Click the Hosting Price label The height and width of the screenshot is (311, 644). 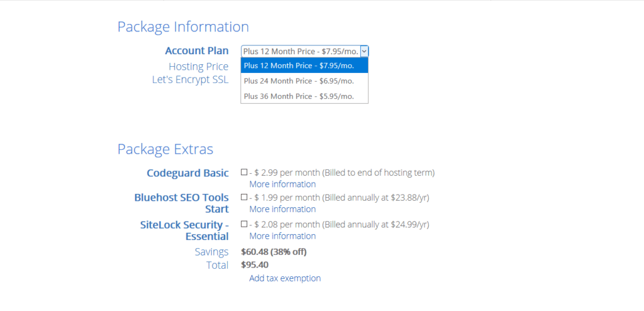coord(198,66)
